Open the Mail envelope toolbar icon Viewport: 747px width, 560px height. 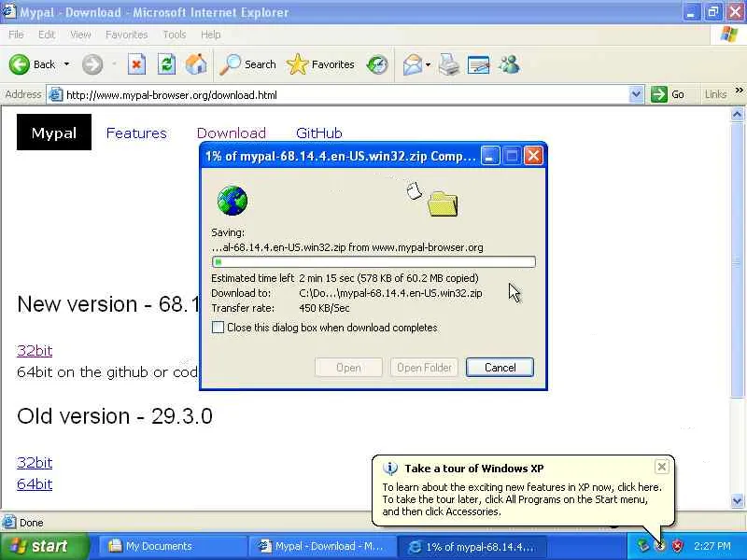[x=413, y=64]
